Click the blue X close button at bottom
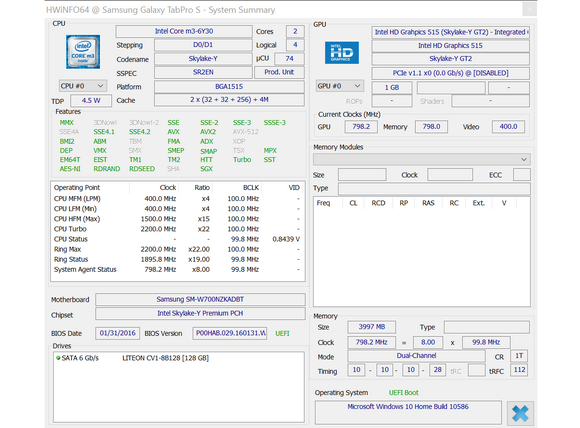The image size is (580, 428). [520, 413]
